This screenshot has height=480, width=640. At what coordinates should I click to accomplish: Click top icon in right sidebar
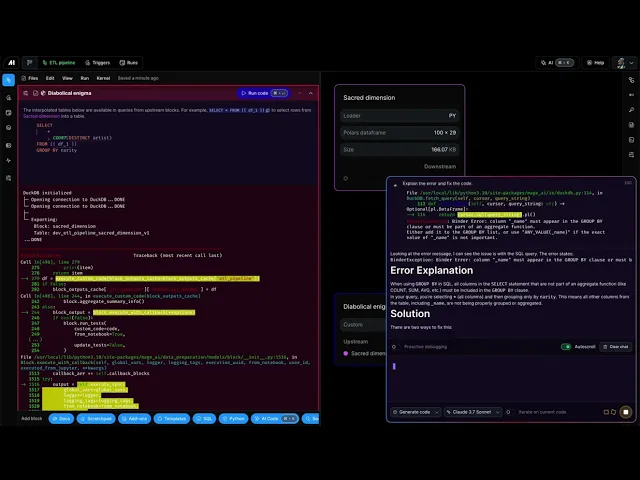pyautogui.click(x=631, y=80)
